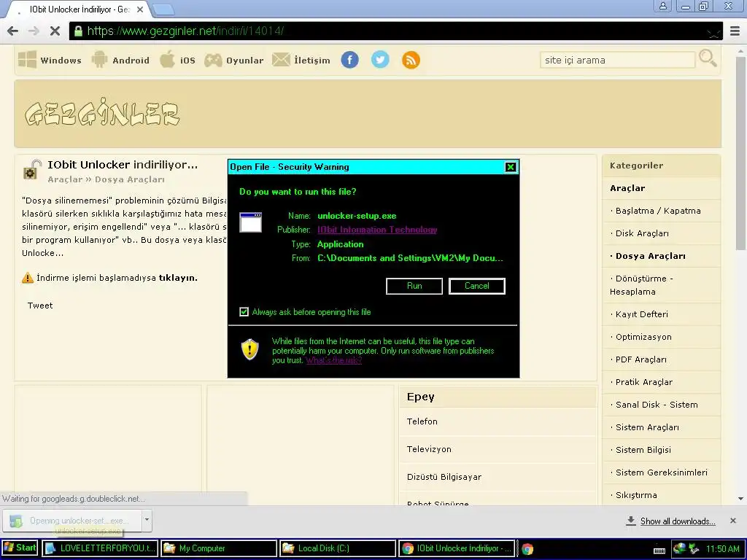Viewport: 747px width, 560px height.
Task: Open Optimizasyon category
Action: coord(643,337)
